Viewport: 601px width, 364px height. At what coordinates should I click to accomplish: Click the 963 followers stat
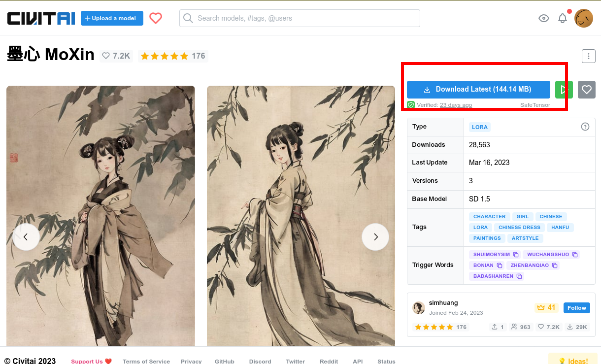pos(521,327)
